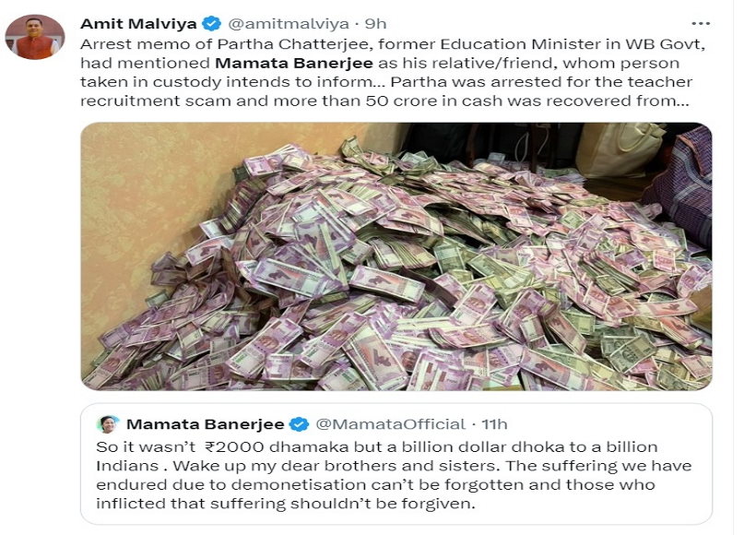The width and height of the screenshot is (756, 535).
Task: Open Amit Malviya's profile picture
Action: click(35, 38)
